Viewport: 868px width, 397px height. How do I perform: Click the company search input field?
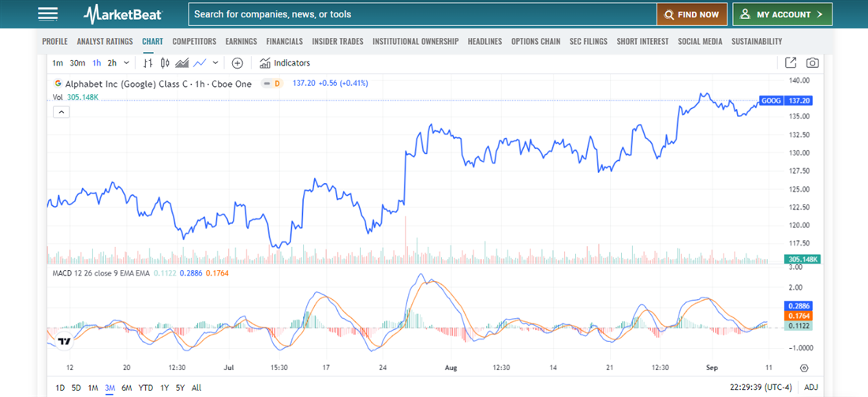point(422,14)
